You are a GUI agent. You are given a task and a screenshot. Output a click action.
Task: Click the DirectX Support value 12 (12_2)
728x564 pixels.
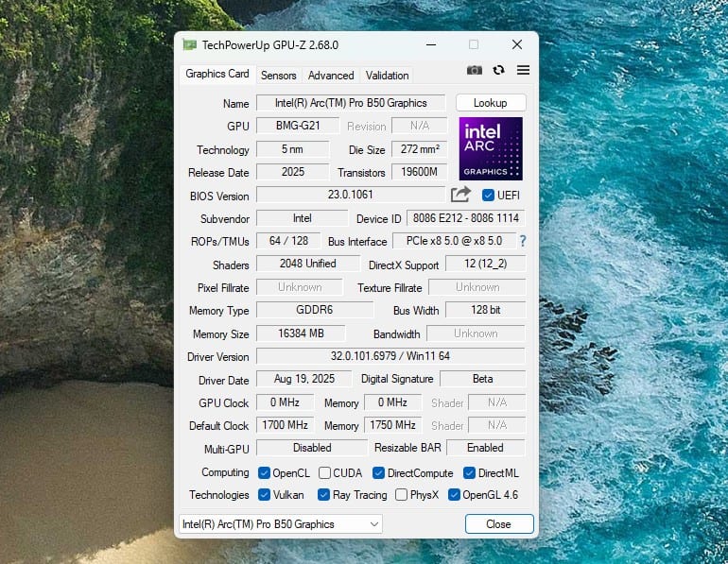(486, 264)
